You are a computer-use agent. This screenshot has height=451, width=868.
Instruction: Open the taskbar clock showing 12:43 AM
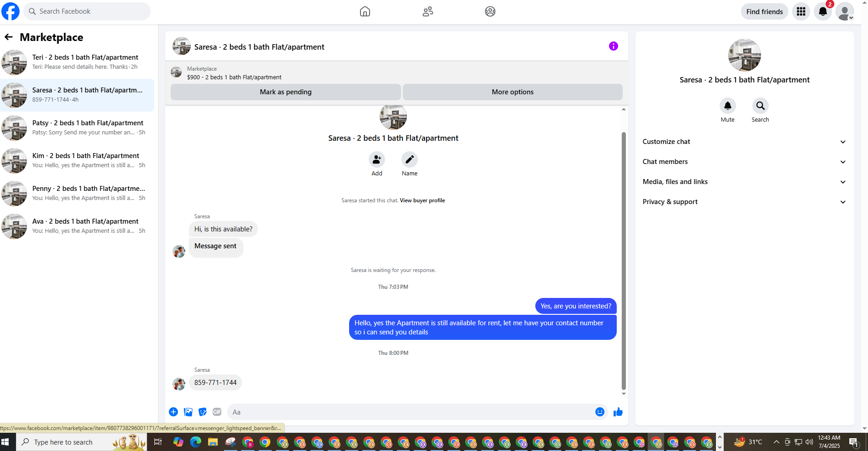(829, 442)
